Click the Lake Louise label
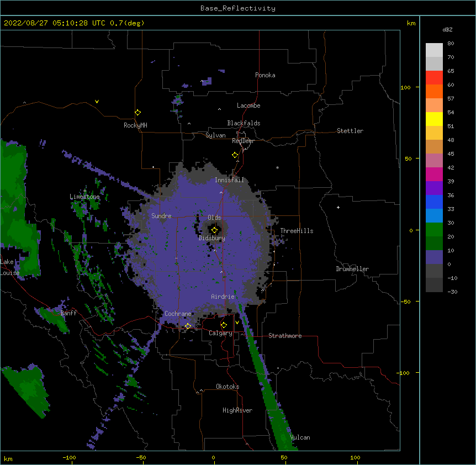This screenshot has width=476, height=465. pos(10,267)
